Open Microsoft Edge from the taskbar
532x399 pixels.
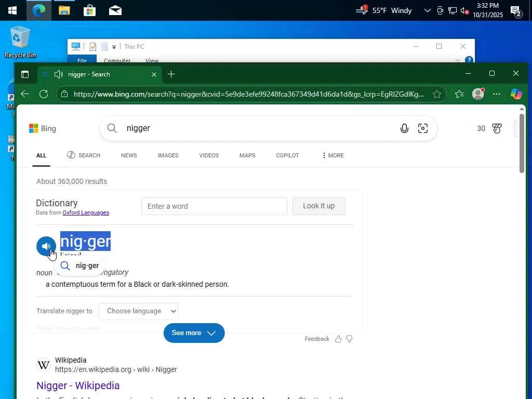(38, 10)
